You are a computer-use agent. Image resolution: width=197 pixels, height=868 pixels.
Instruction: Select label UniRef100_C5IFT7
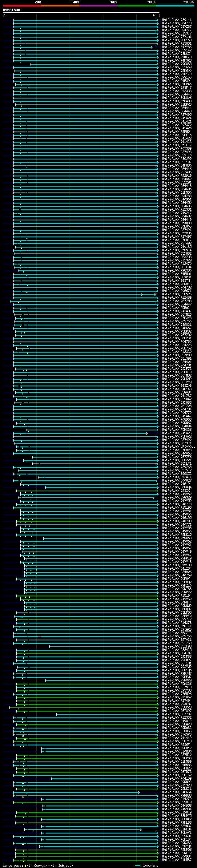point(177,145)
